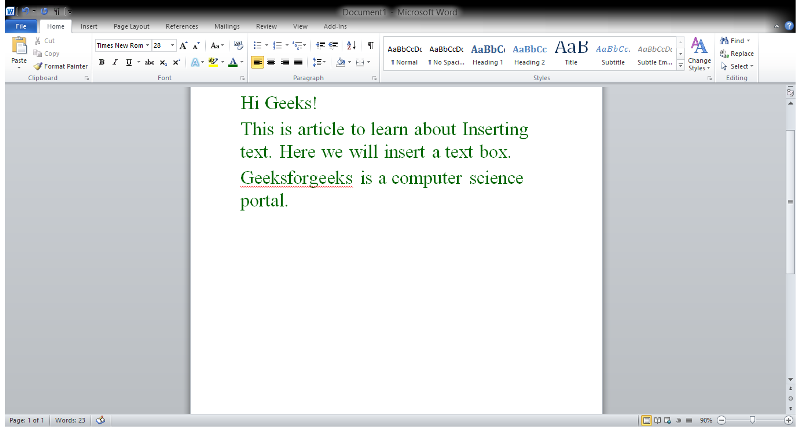The height and width of the screenshot is (431, 800).
Task: Click the green font color swatch button
Action: click(x=233, y=62)
